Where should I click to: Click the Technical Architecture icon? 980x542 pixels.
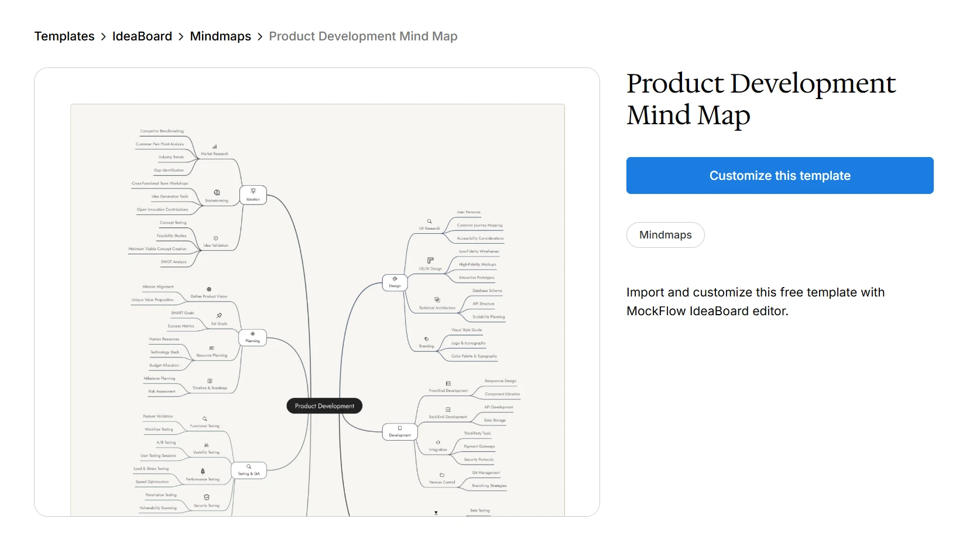[x=437, y=299]
